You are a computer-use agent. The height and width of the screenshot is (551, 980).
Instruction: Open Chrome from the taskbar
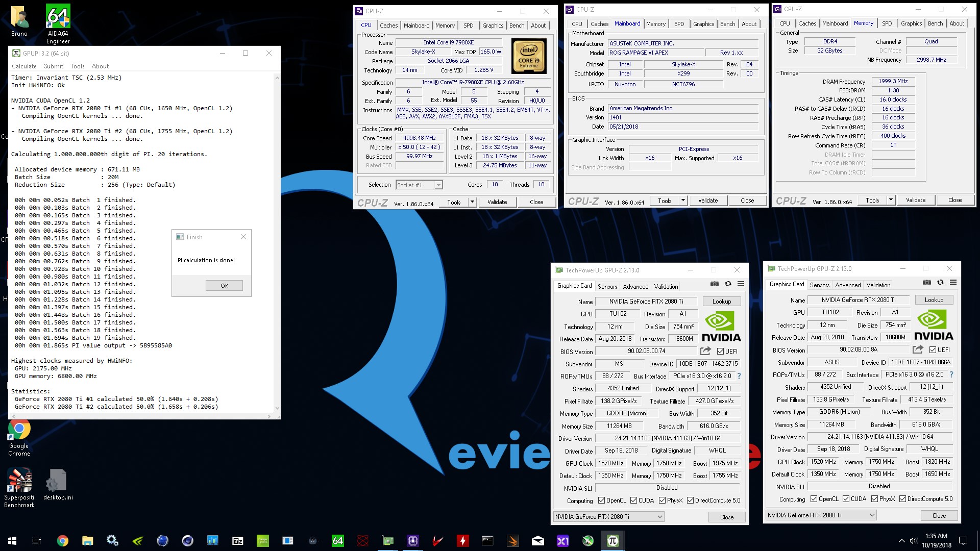coord(62,541)
